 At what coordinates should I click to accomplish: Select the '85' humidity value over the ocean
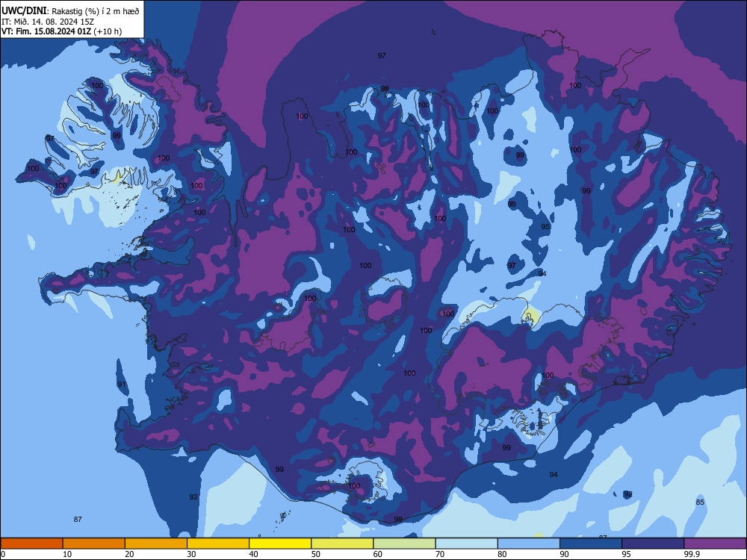[700, 503]
